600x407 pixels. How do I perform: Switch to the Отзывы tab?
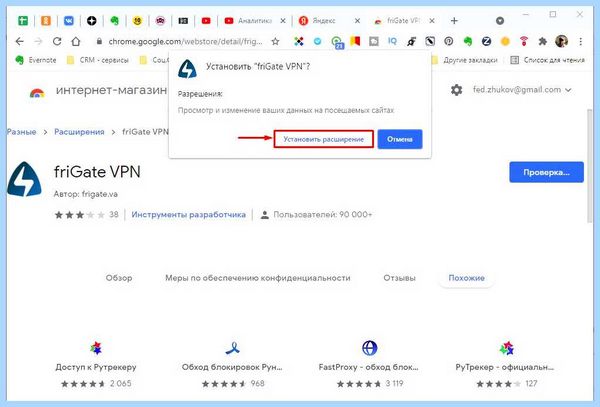tap(399, 278)
